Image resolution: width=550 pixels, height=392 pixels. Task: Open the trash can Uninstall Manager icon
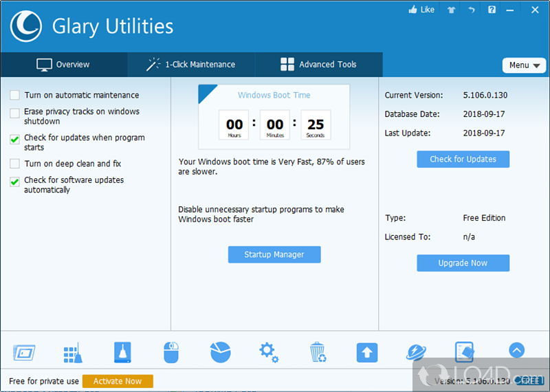pos(318,352)
